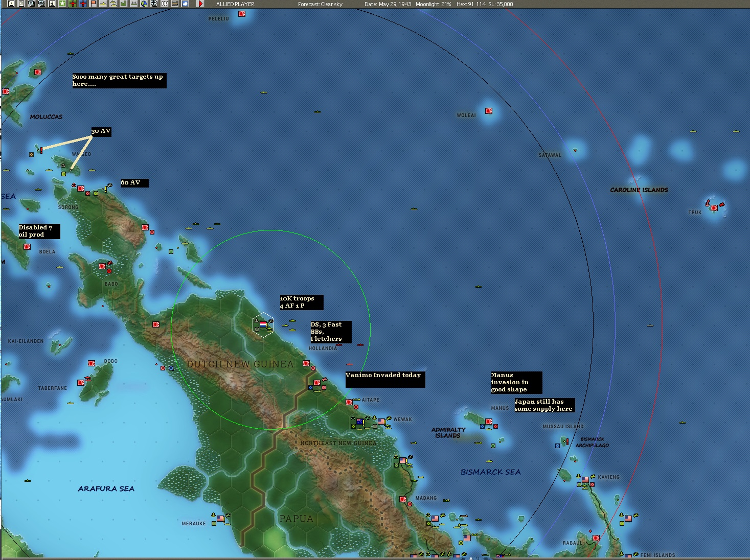Click the '30 AV' map note
The image size is (750, 560).
coord(101,131)
